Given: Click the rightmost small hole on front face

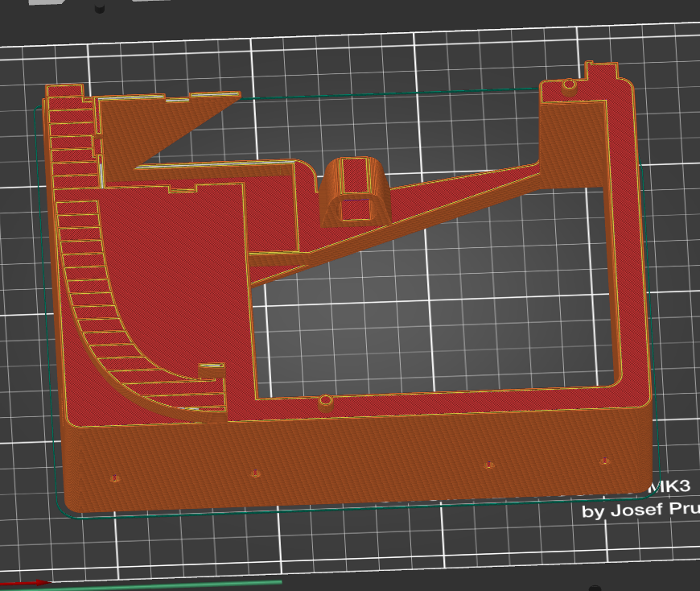Looking at the screenshot, I should point(605,461).
